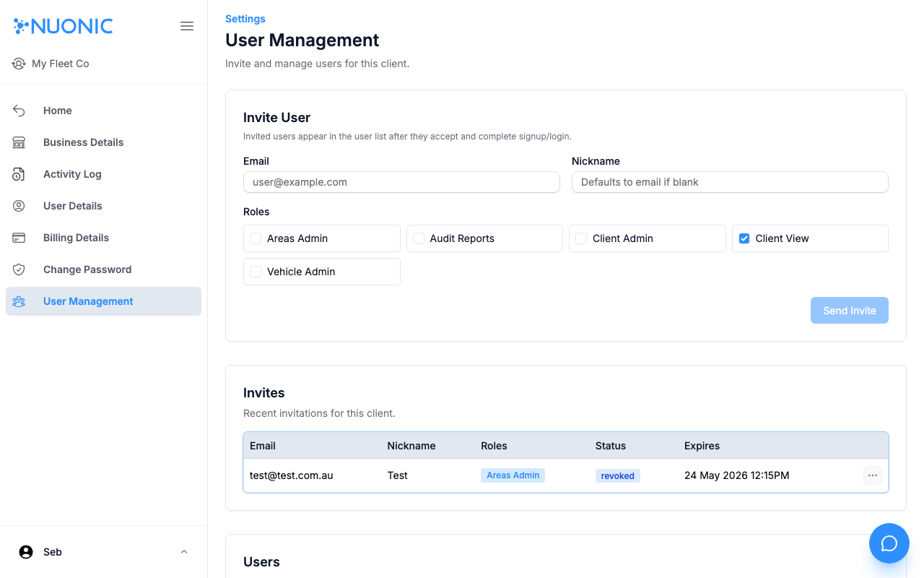The image size is (924, 578).
Task: Click the Invites section heading
Action: click(264, 393)
